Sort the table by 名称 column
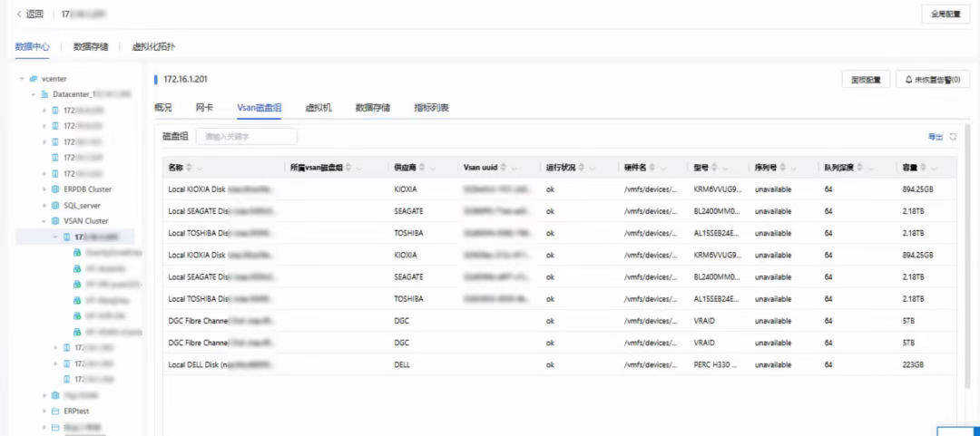980x436 pixels. [x=190, y=168]
